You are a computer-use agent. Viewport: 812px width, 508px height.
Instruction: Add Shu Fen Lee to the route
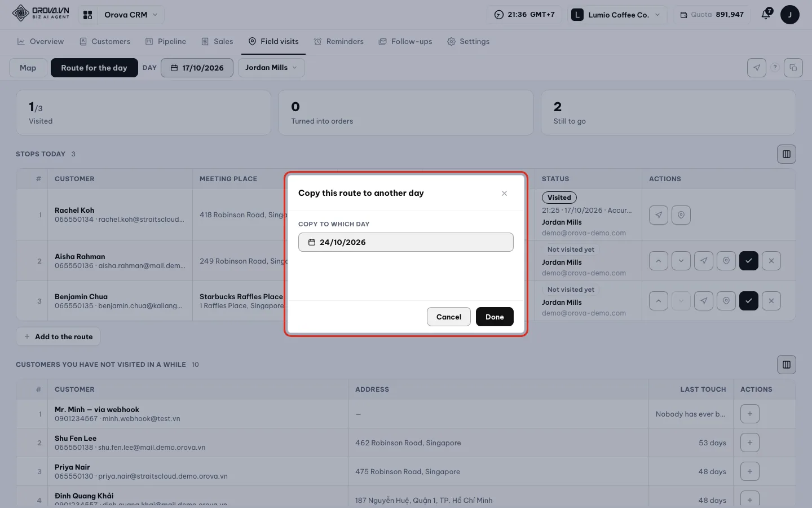coord(750,443)
